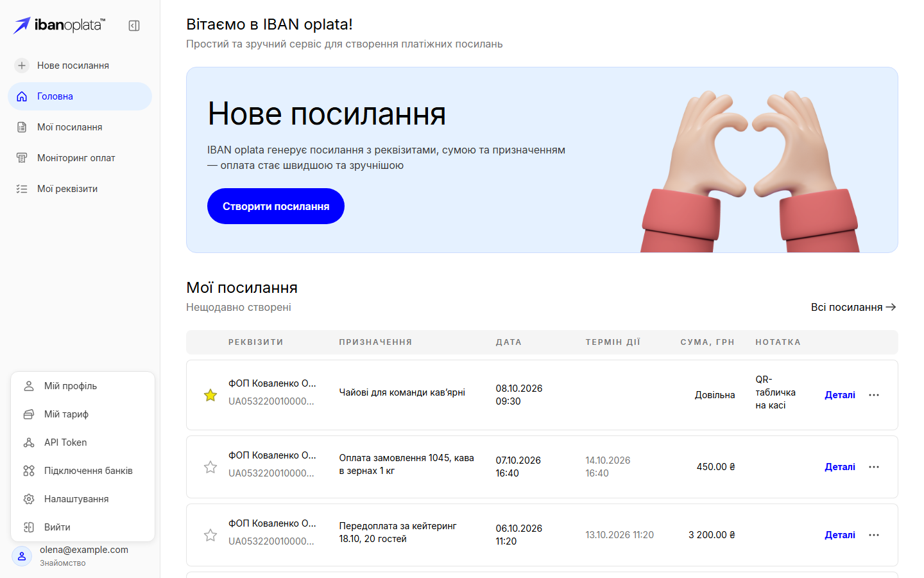Click the person icon for Мій профіль
Screen dimensions: 924x578
click(x=29, y=386)
